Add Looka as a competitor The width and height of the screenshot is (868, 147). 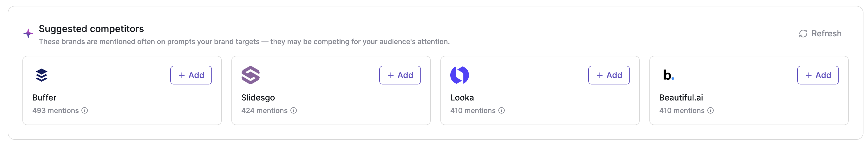609,75
